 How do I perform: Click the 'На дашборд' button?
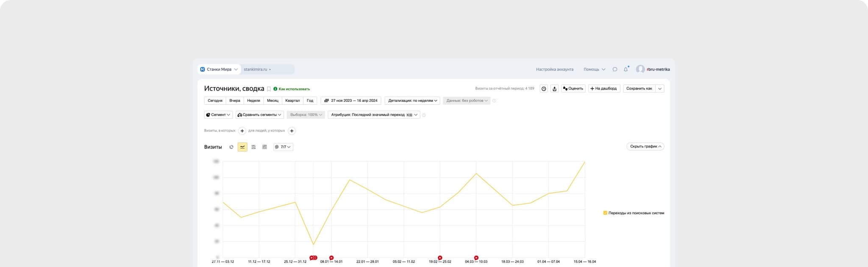tap(604, 89)
